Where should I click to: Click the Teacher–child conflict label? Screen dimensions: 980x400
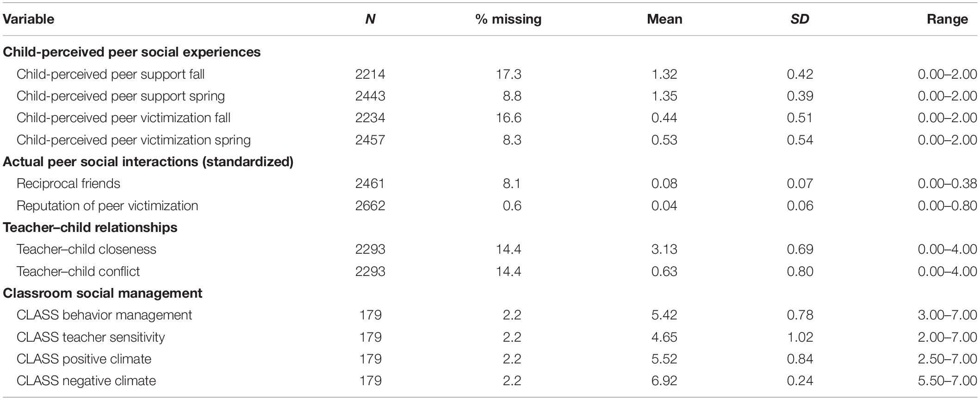tap(78, 271)
